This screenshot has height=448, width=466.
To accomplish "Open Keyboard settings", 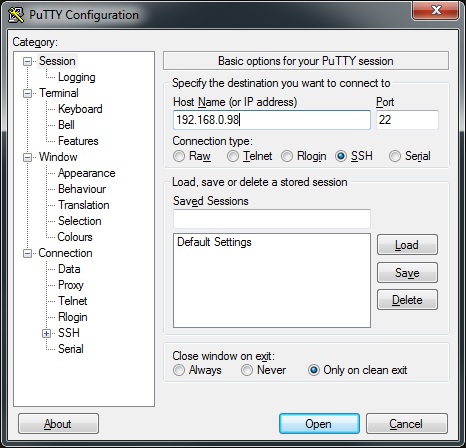I will (80, 109).
